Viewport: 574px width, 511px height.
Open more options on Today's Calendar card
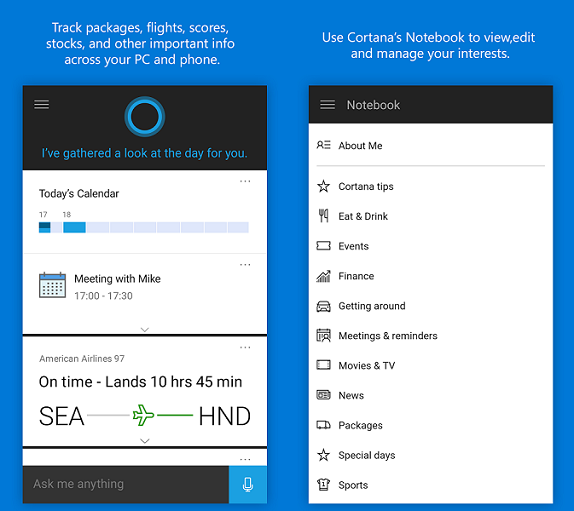(x=245, y=181)
